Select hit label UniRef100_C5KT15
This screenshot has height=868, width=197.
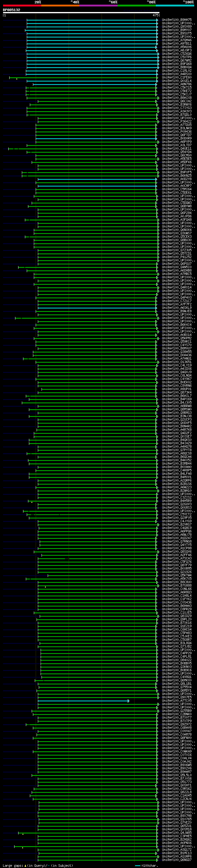coord(177,88)
